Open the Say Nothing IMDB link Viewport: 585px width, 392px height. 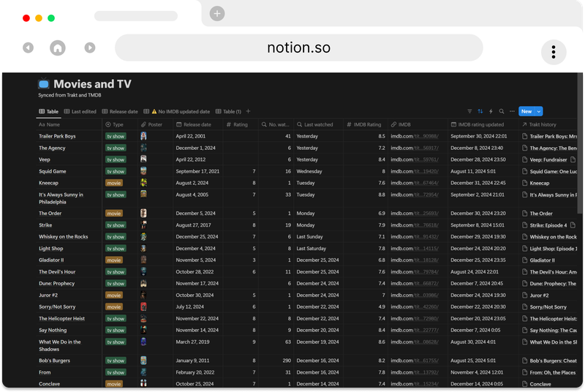415,330
